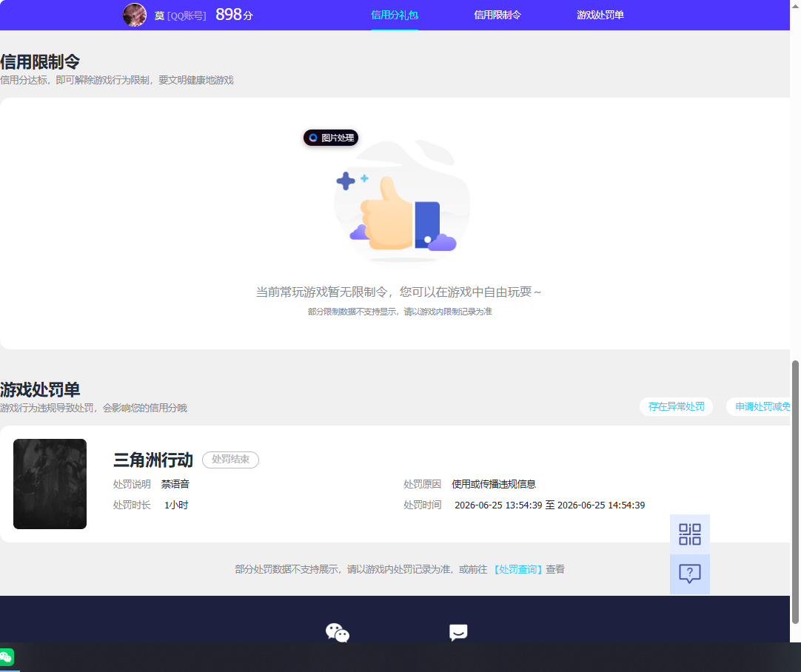The image size is (801, 672).
Task: Click the 游戏行为违规导致处罚 subtitle text
Action: point(93,408)
